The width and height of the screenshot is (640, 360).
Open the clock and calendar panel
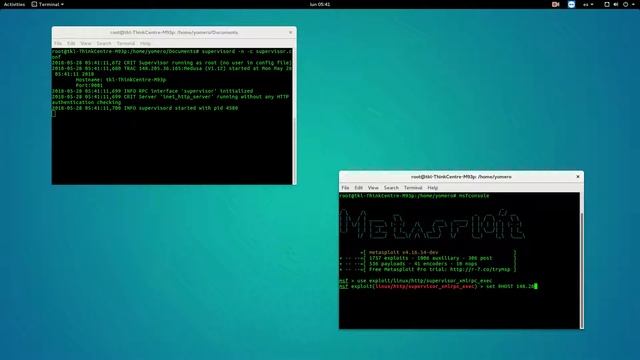[320, 4]
